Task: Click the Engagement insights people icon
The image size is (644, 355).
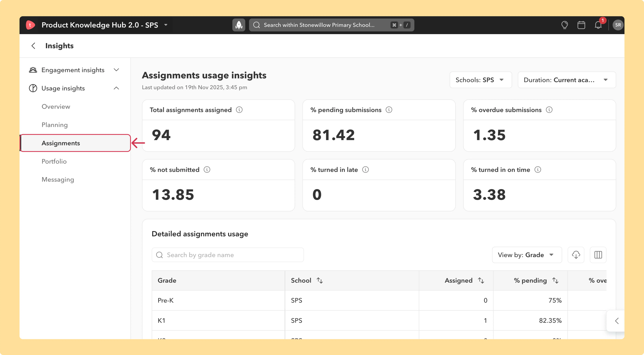Action: click(x=33, y=70)
